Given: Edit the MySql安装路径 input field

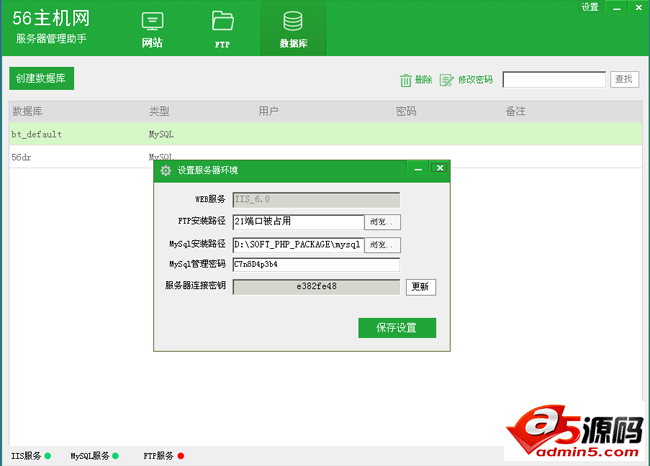Looking at the screenshot, I should (298, 245).
